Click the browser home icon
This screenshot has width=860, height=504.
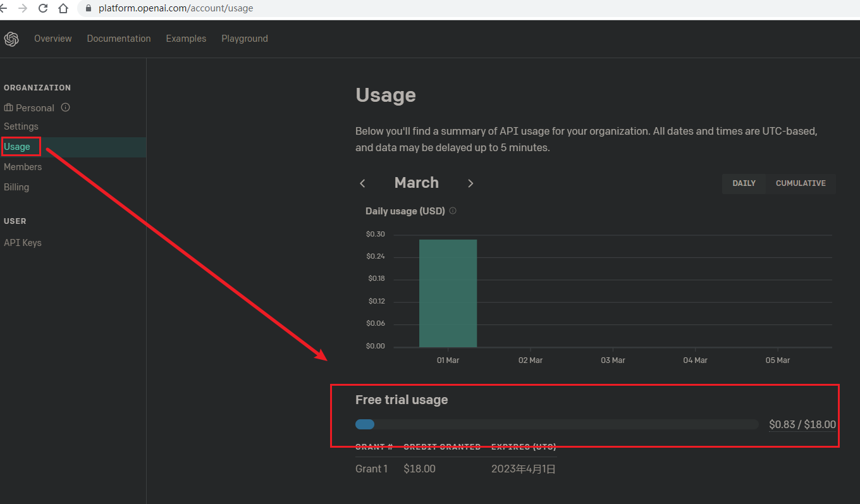63,8
